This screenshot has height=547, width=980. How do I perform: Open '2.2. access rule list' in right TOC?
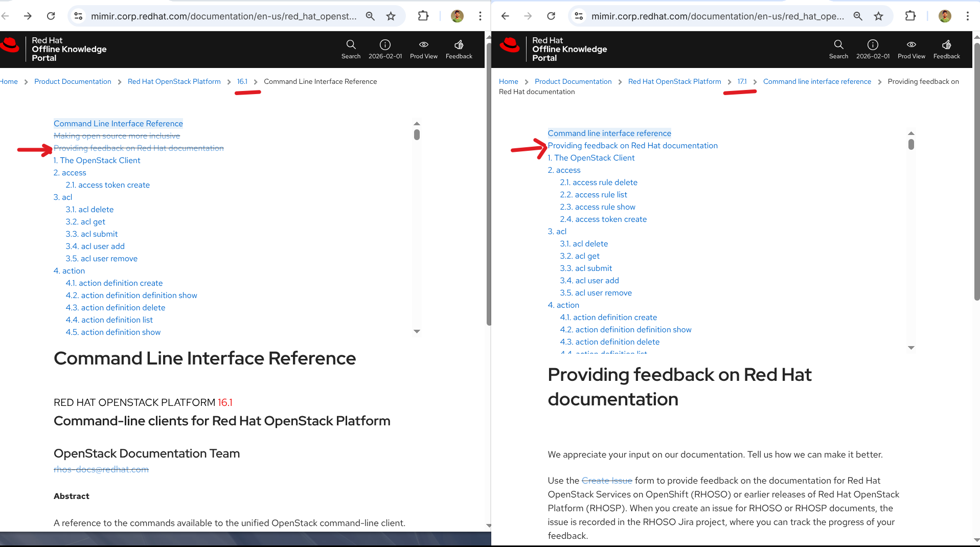(x=594, y=195)
